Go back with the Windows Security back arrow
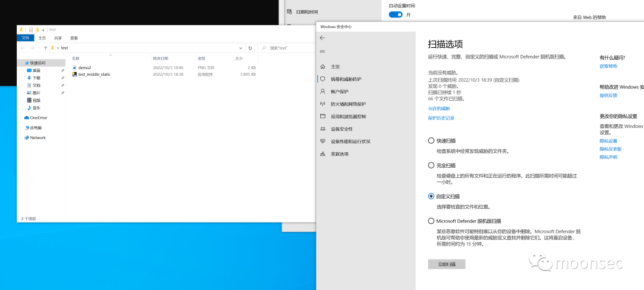Image resolution: width=644 pixels, height=290 pixels. [x=322, y=38]
